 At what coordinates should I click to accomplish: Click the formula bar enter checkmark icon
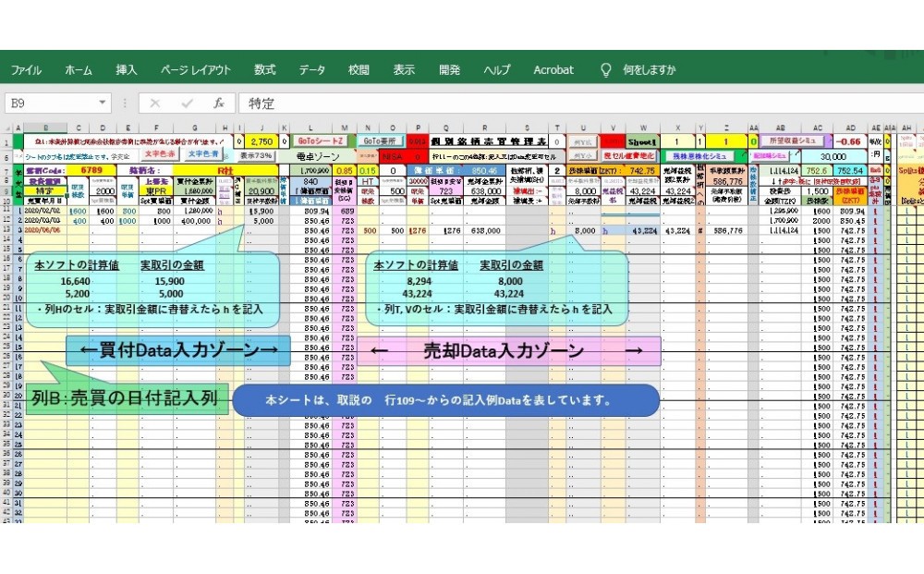[x=188, y=104]
